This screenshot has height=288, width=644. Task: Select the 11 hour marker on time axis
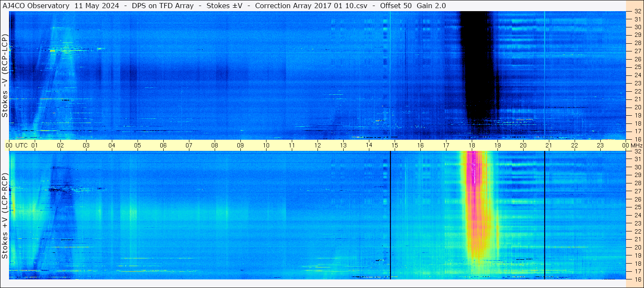[x=292, y=146]
